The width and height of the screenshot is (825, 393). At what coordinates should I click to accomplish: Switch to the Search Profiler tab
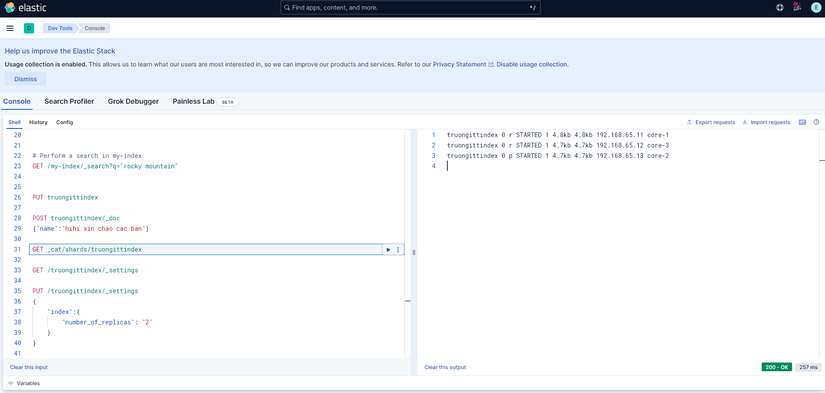69,102
